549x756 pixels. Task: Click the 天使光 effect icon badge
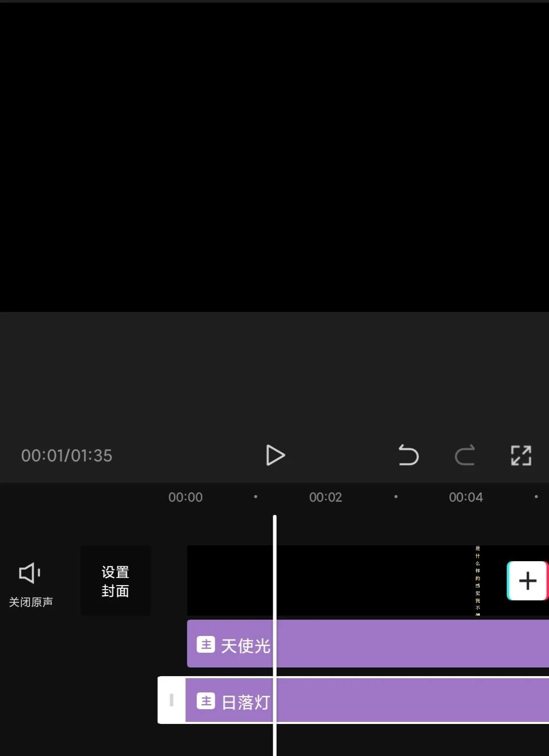(206, 645)
